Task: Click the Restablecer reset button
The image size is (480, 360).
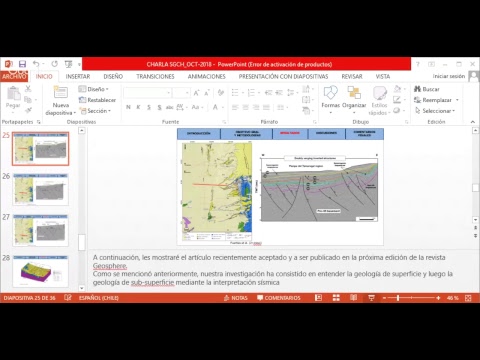Action: (97, 100)
